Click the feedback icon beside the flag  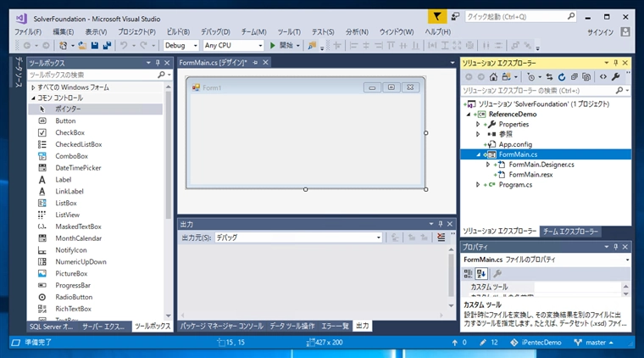coord(455,16)
